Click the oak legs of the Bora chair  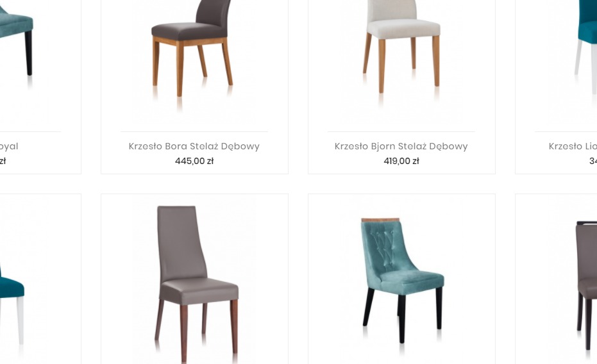pos(192,67)
